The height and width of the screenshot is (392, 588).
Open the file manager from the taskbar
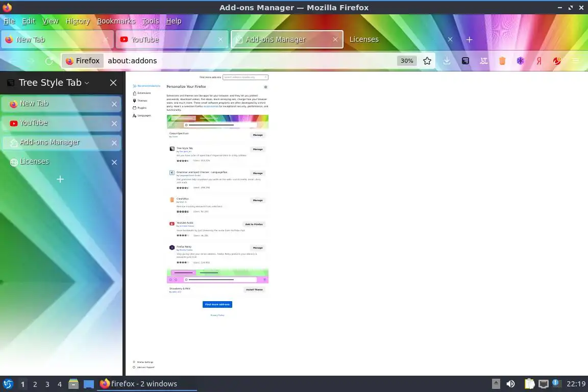73,384
